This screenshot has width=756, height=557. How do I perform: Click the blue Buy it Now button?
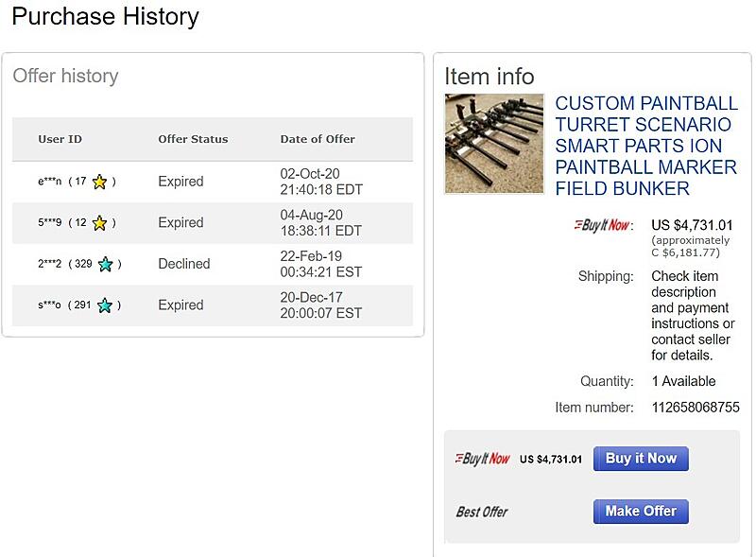[641, 459]
